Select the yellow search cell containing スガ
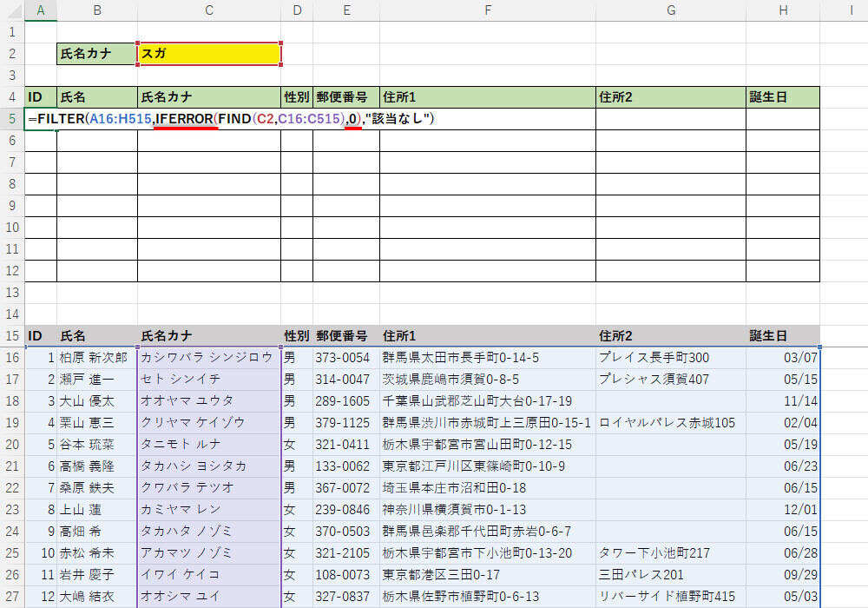The height and width of the screenshot is (608, 868). click(209, 54)
